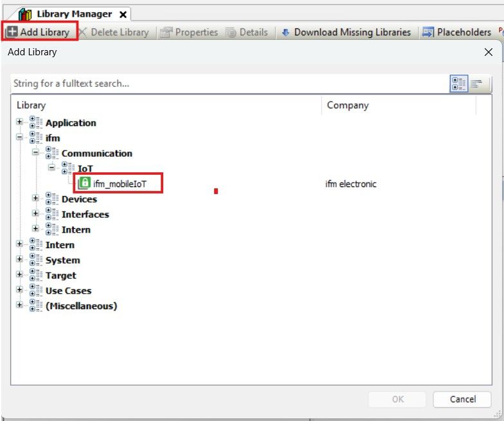Close the Library Manager tab
Viewport: 504px width, 421px height.
(123, 14)
